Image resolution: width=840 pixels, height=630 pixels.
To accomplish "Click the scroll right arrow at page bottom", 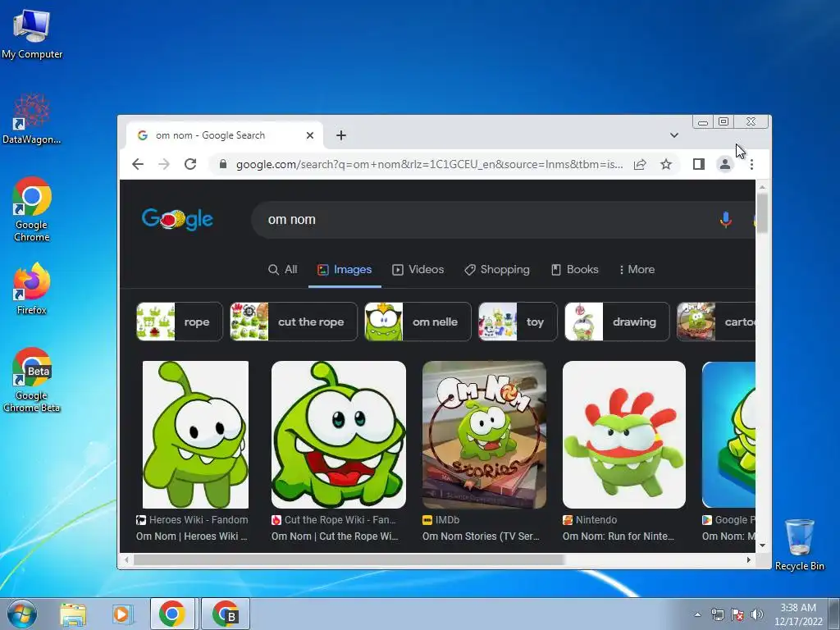I will [749, 559].
